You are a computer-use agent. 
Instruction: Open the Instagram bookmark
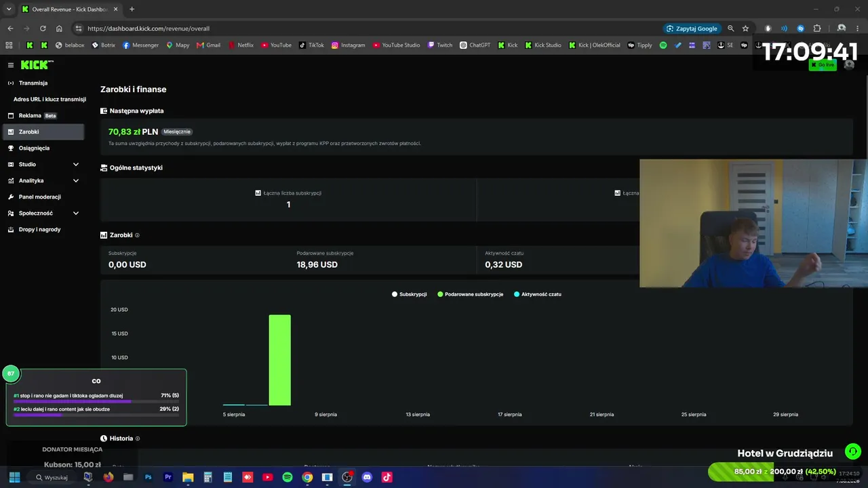tap(348, 45)
